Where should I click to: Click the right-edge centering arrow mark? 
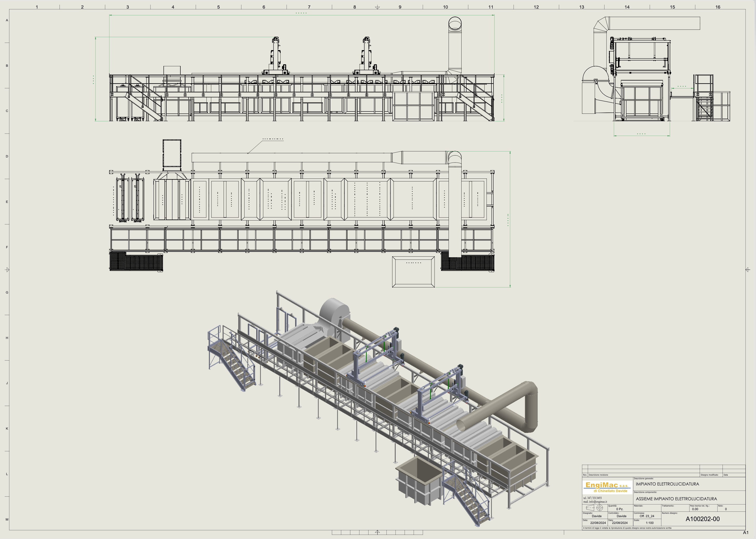coord(747,270)
